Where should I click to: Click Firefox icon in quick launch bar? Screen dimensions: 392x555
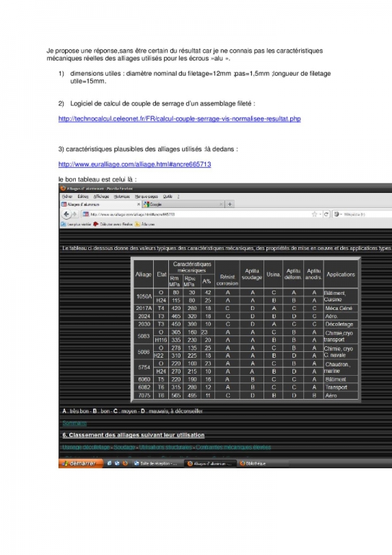point(125,463)
